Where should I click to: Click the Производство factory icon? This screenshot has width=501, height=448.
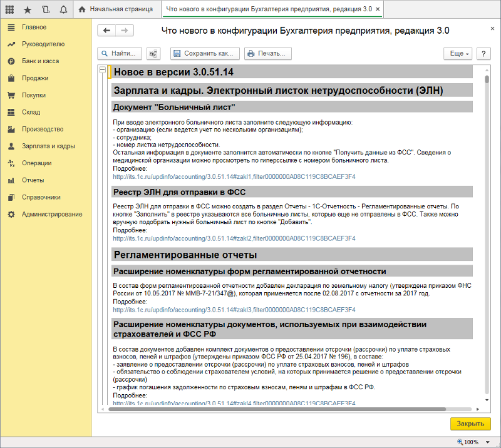coord(11,129)
